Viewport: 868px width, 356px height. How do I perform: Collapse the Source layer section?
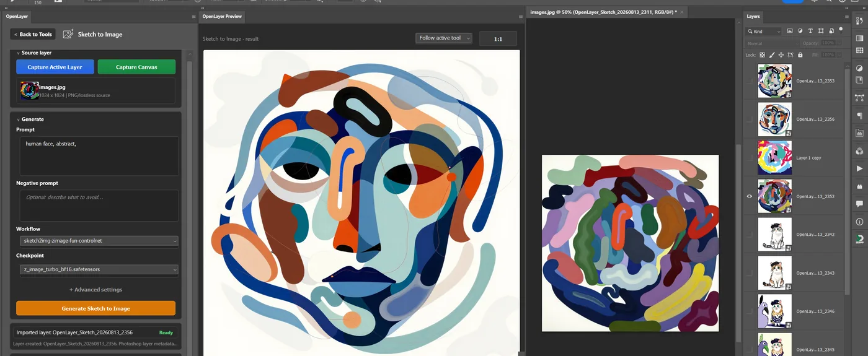19,53
